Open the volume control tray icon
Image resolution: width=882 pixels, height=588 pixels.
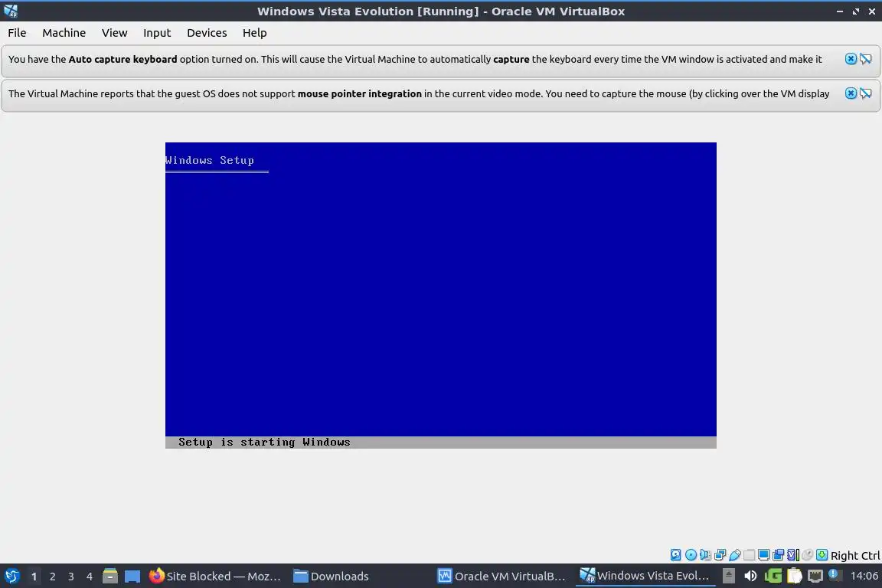750,576
